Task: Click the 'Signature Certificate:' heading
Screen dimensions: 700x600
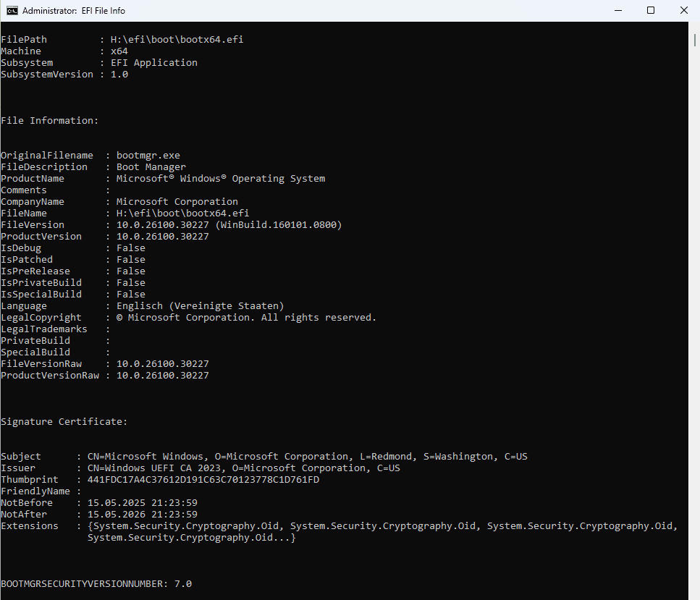Action: (x=64, y=421)
